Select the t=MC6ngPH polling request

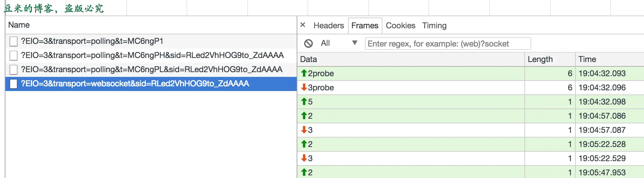tap(151, 55)
